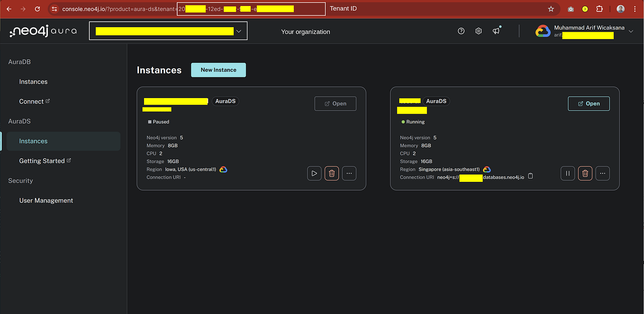
Task: Click the New Instance button
Action: 218,70
